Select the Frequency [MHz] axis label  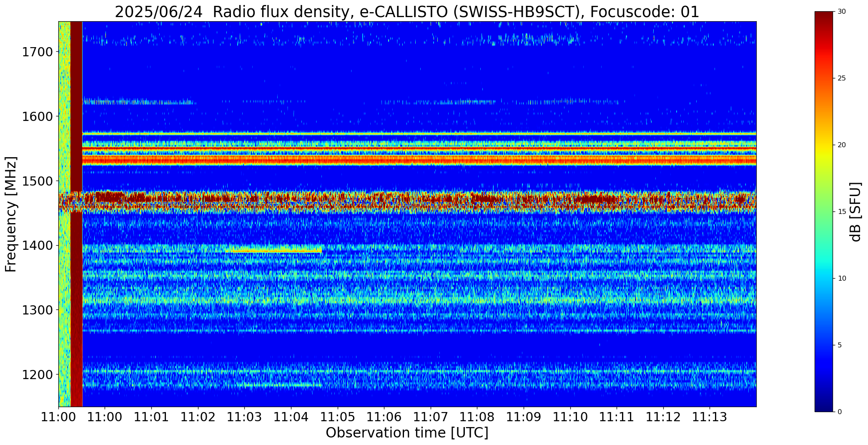point(11,214)
